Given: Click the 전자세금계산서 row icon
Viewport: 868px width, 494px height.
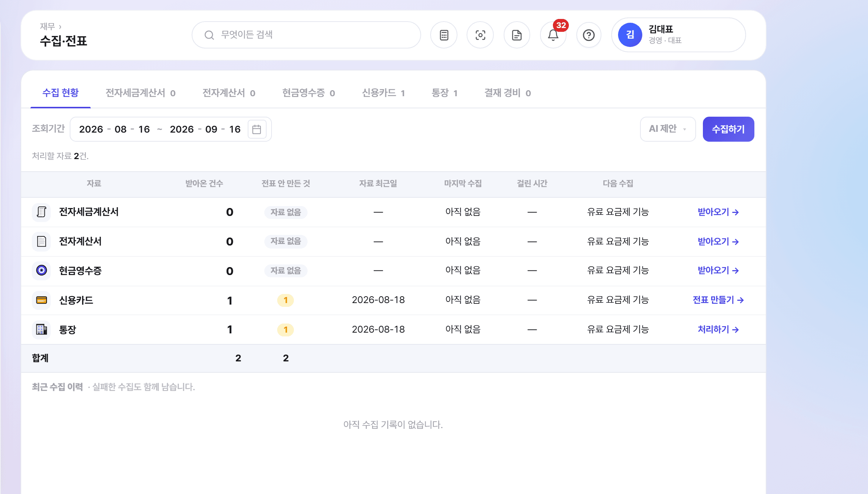Looking at the screenshot, I should click(41, 212).
